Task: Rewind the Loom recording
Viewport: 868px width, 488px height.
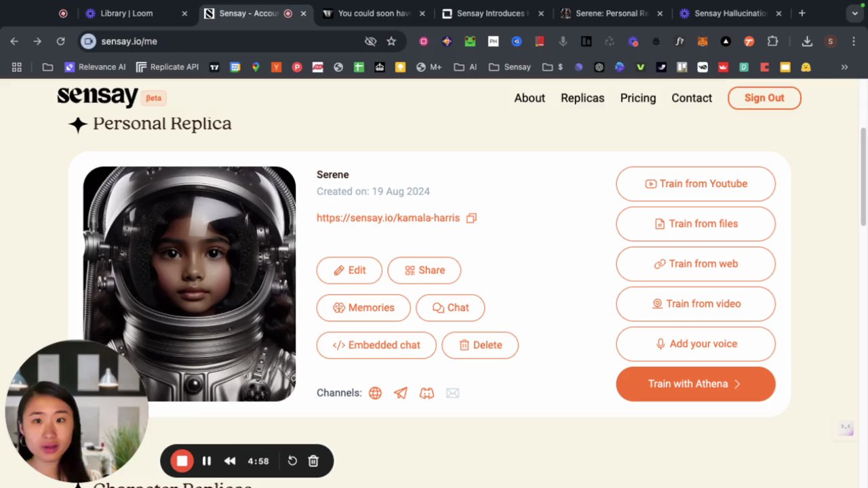Action: click(230, 461)
